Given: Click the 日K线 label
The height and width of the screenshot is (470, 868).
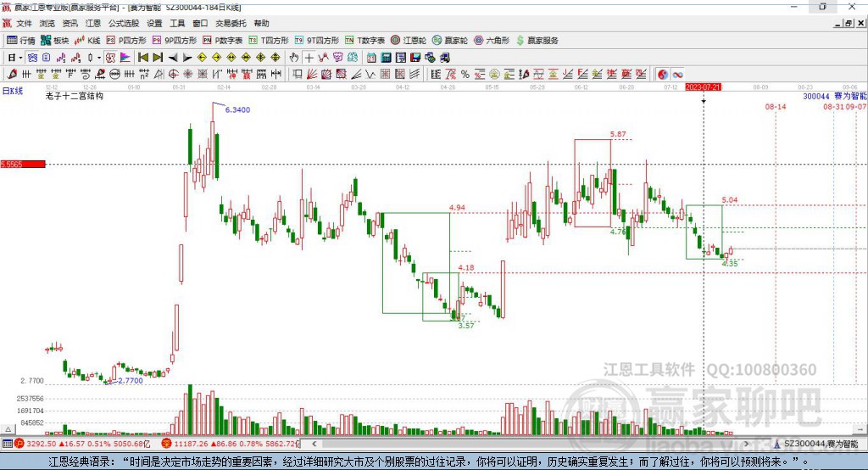Looking at the screenshot, I should click(13, 91).
